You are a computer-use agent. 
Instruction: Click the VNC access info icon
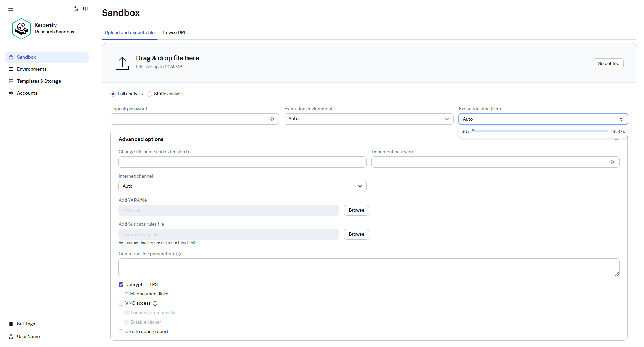[155, 303]
